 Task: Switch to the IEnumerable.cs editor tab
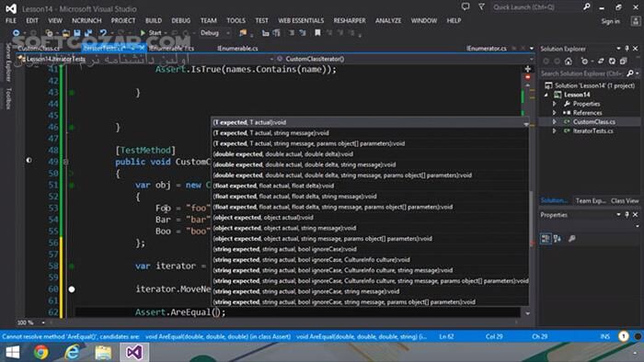(x=237, y=49)
